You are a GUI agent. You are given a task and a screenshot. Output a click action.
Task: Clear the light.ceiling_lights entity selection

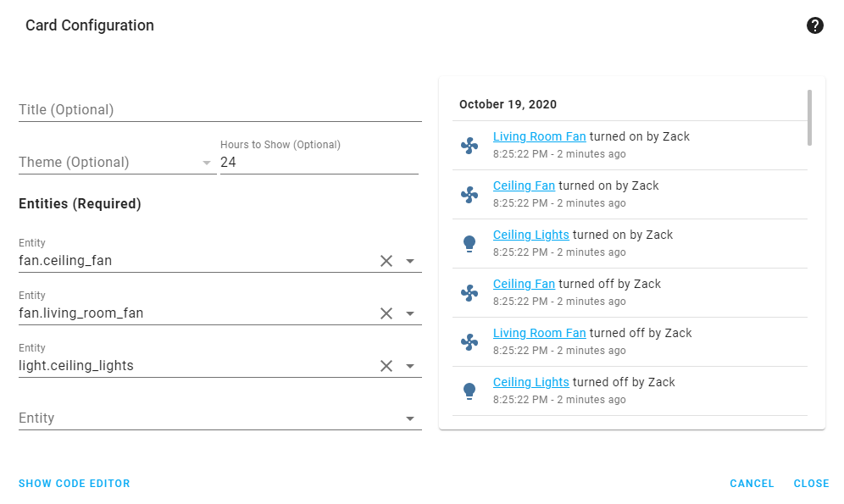tap(386, 365)
